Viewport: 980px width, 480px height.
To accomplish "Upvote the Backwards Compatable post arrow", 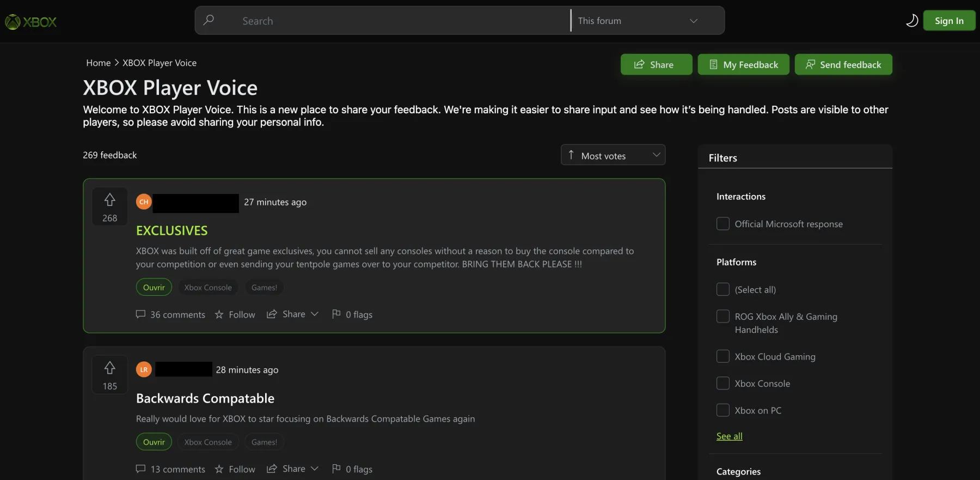I will coord(110,368).
